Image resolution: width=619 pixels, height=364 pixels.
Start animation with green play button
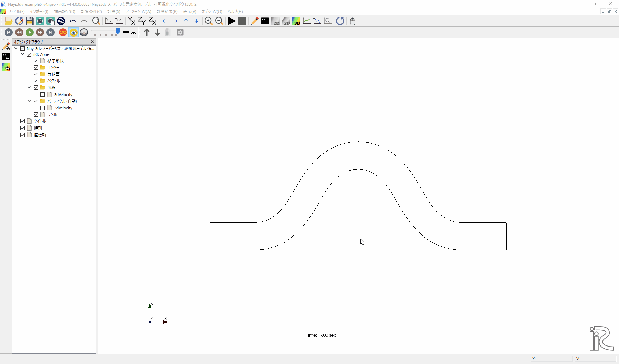(x=30, y=32)
